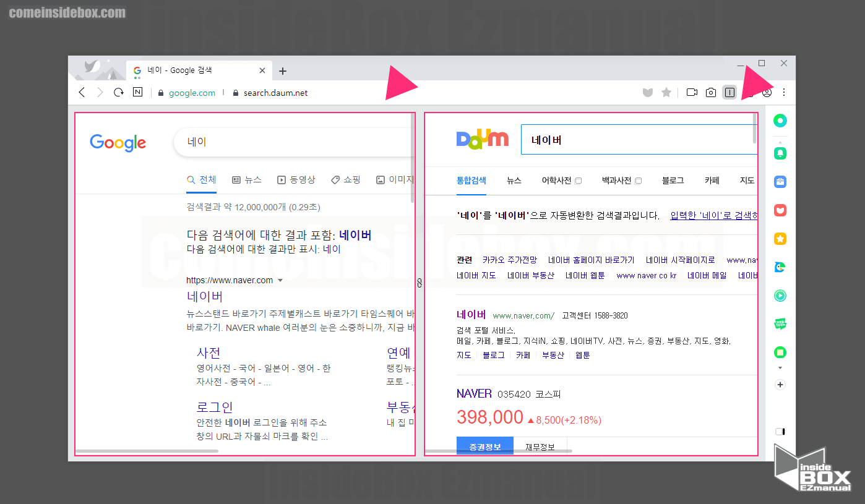Image resolution: width=865 pixels, height=504 pixels.
Task: Open the 네이버 result title in Google
Action: [205, 297]
